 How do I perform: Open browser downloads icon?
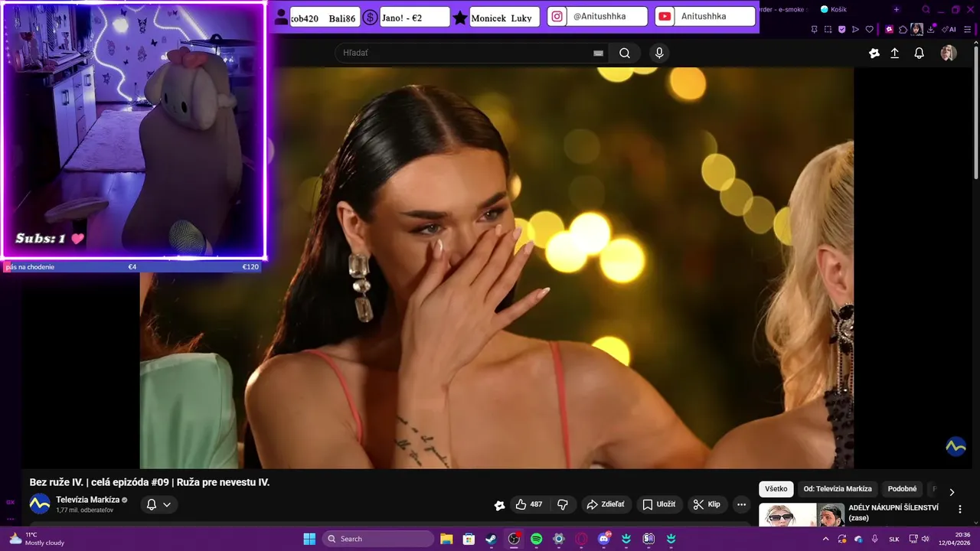[x=931, y=29]
